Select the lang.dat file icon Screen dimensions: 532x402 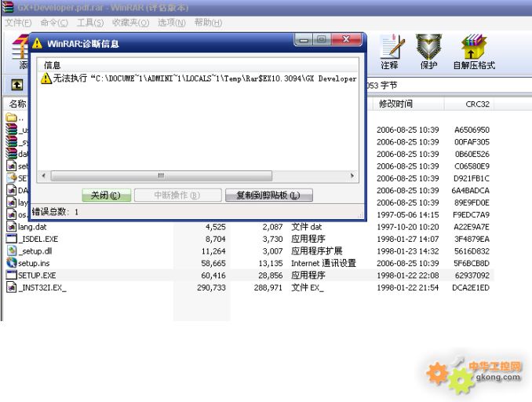pyautogui.click(x=12, y=226)
